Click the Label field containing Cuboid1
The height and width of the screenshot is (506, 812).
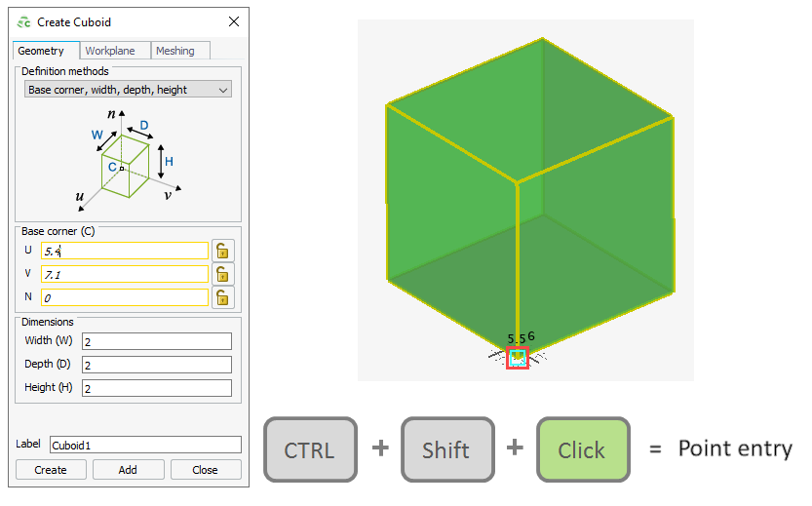pos(145,445)
